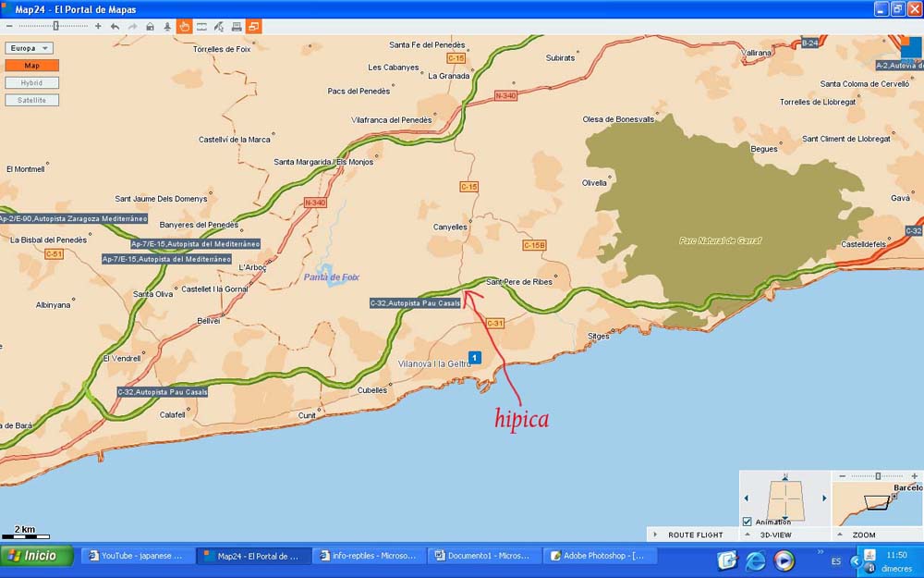Switch to the Adobe Photoshop taskbar window
The width and height of the screenshot is (924, 578).
point(599,556)
